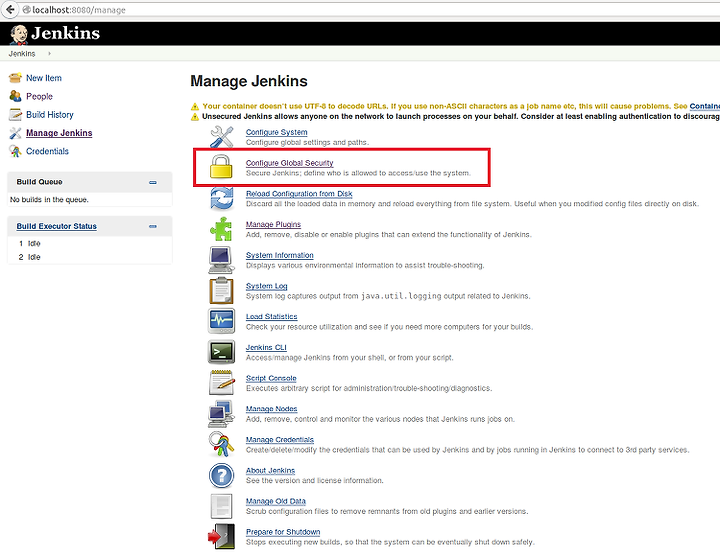Open the Manage Credentials link
This screenshot has width=720, height=557.
pyautogui.click(x=280, y=440)
